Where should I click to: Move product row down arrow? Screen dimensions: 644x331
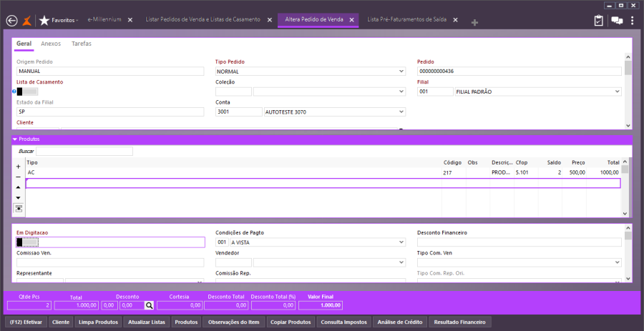[18, 198]
